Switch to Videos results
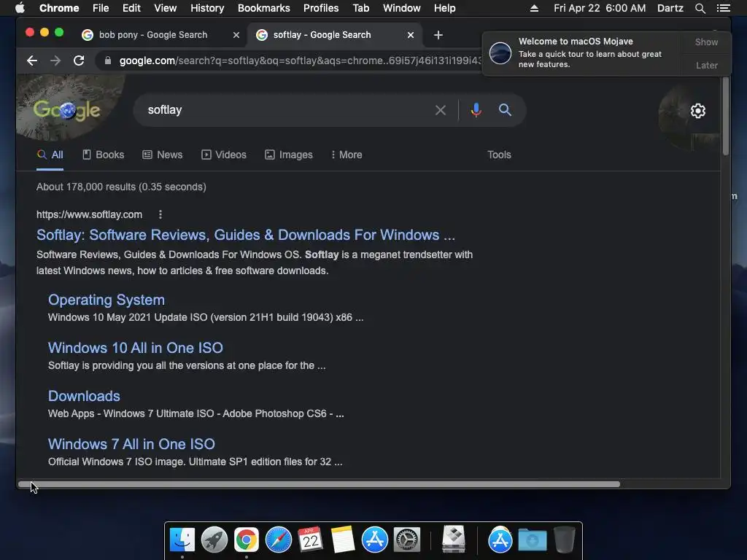This screenshot has width=747, height=560. coord(224,155)
